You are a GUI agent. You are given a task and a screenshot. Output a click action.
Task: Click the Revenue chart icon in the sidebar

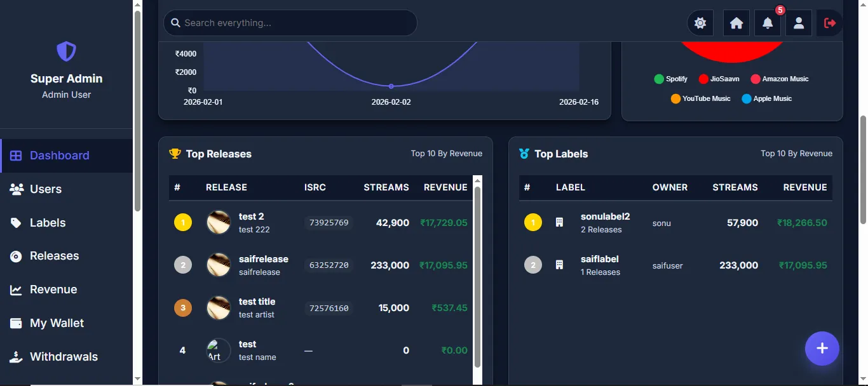coord(16,290)
